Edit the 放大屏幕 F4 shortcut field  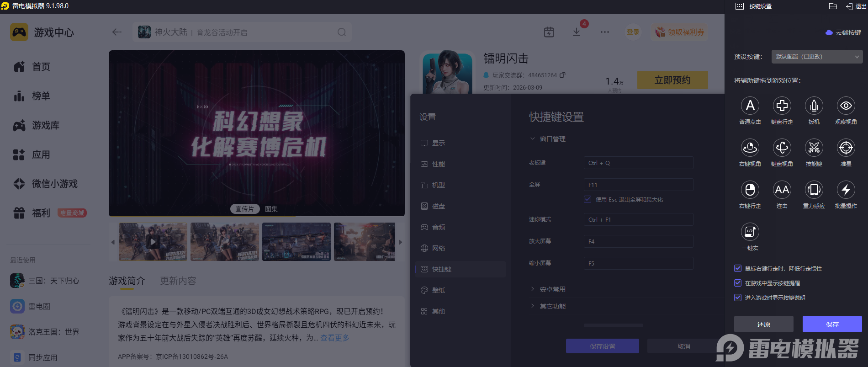[638, 241]
